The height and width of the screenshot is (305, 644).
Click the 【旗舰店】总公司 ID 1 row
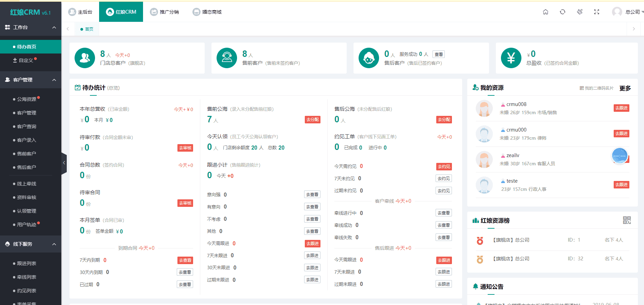(552, 240)
